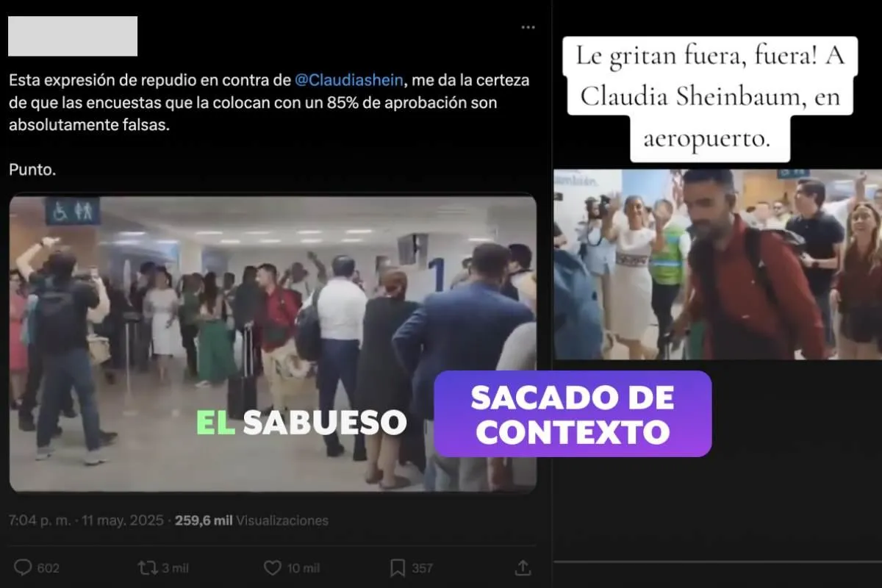Click the 10 mil likes count

coord(302,568)
